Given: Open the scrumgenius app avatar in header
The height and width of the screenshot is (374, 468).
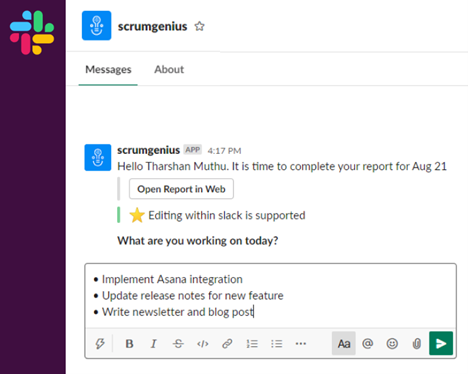Looking at the screenshot, I should 97,26.
